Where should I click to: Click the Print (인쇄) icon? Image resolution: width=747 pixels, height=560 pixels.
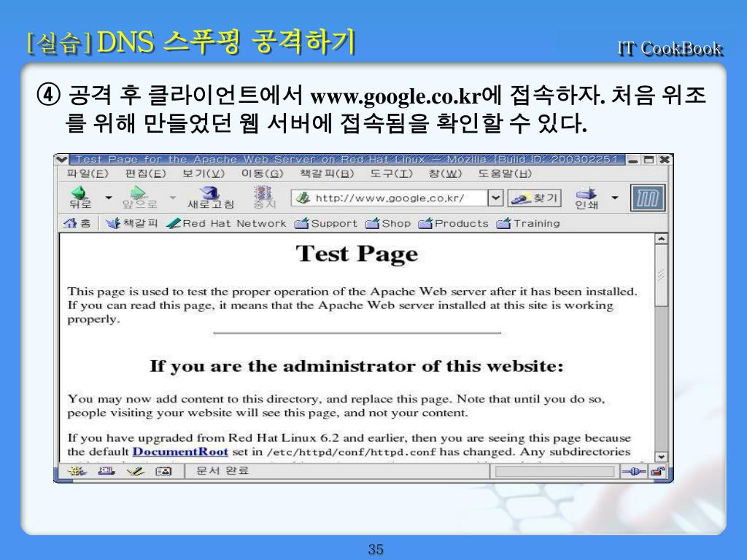click(x=587, y=198)
